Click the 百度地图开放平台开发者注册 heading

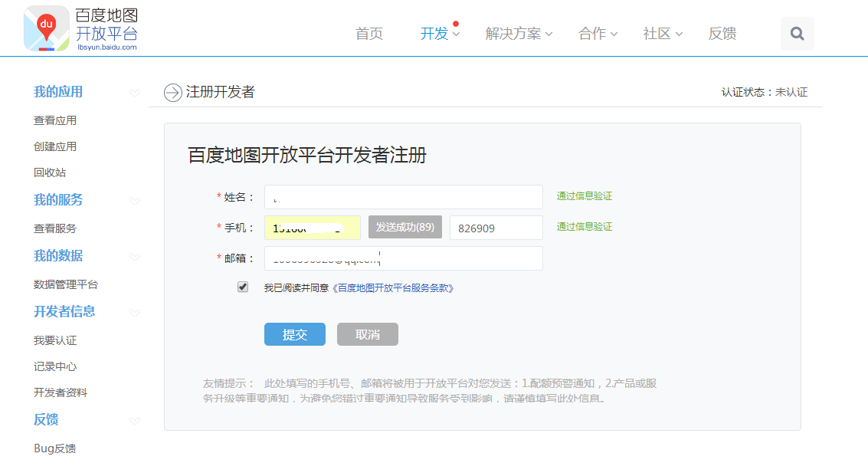tap(307, 155)
